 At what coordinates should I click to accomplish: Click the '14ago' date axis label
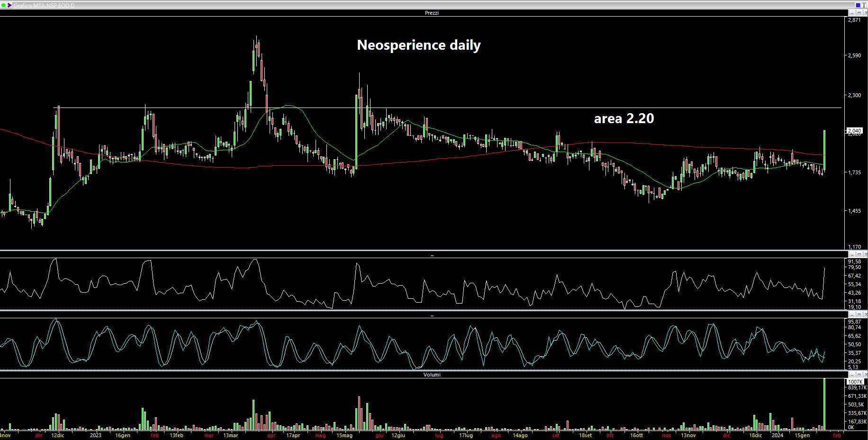520,435
